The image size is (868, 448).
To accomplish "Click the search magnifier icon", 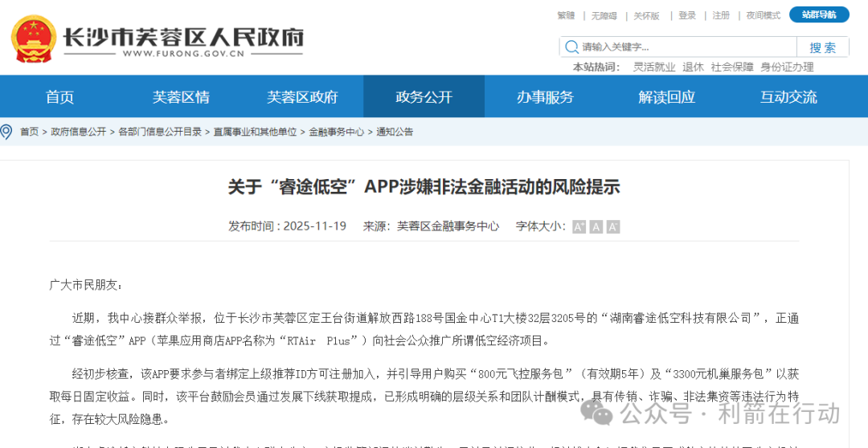I will 571,47.
